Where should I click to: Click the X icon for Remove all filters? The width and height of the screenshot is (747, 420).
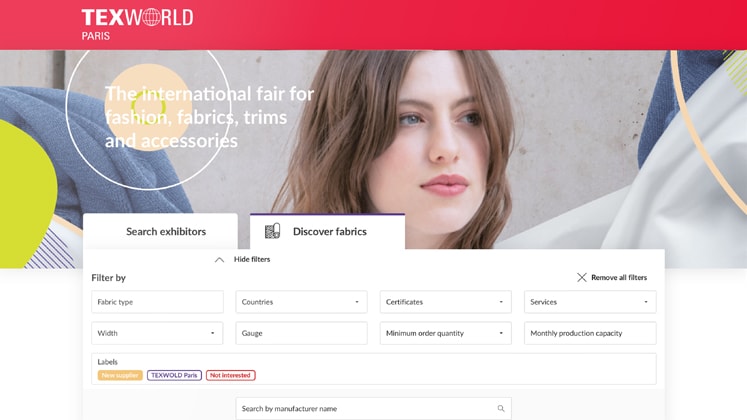[x=582, y=277]
